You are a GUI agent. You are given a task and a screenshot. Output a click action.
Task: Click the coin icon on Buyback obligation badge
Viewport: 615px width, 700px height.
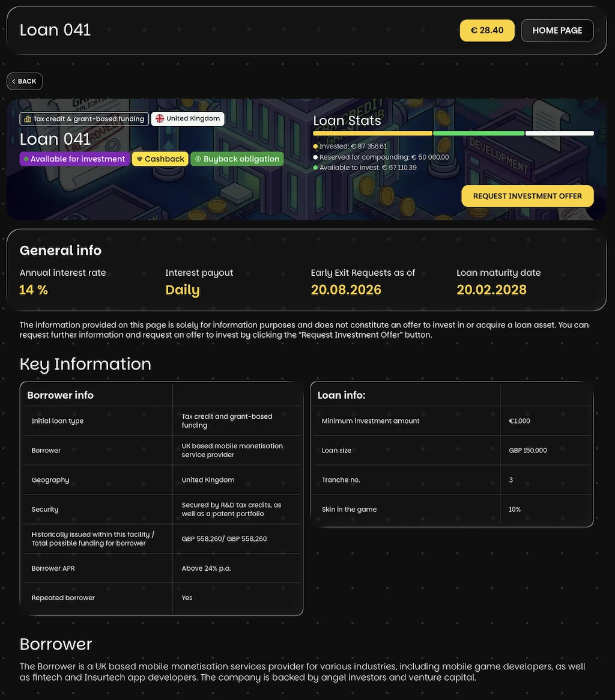click(198, 159)
